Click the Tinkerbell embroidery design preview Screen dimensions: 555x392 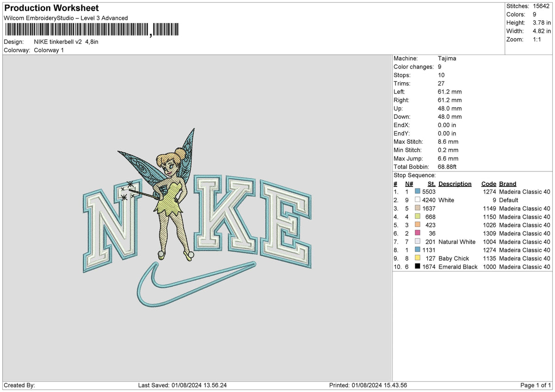click(197, 217)
